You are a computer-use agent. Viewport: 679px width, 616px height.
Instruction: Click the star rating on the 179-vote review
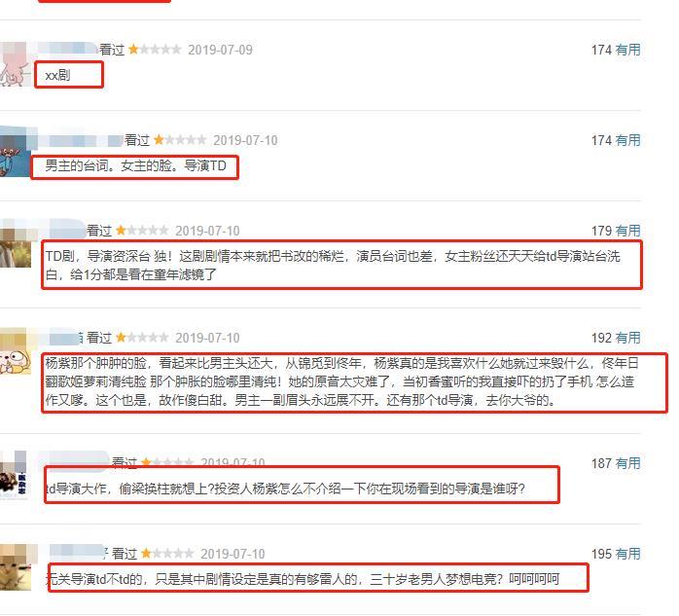(x=142, y=230)
